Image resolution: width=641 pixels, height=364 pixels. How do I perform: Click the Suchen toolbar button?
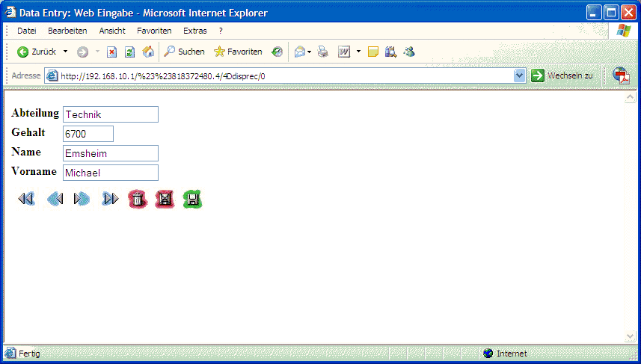click(x=184, y=52)
